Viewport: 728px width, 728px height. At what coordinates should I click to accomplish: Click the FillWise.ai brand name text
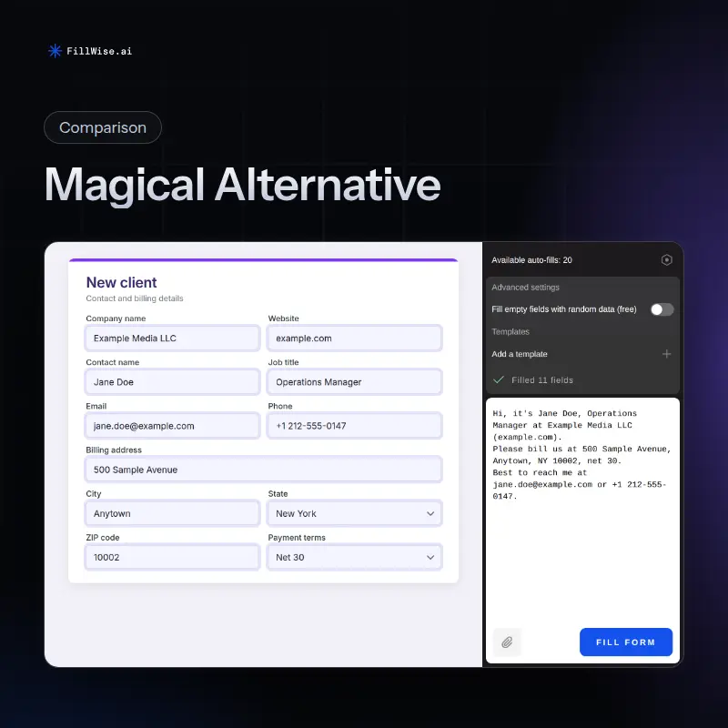[99, 51]
